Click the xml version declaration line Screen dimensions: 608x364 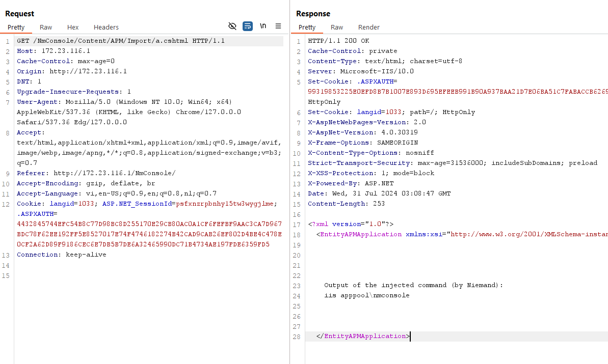click(351, 224)
